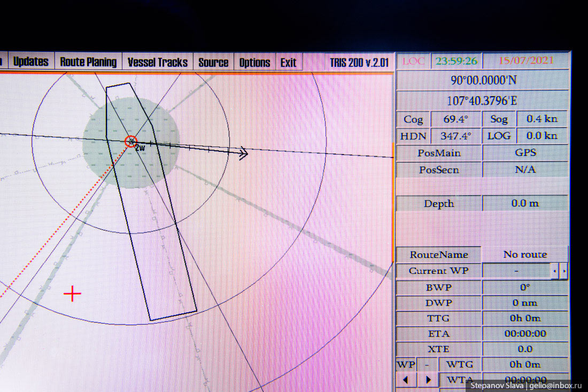The height and width of the screenshot is (392, 588).
Task: Open the Vessel Tracks menu
Action: pyautogui.click(x=157, y=62)
